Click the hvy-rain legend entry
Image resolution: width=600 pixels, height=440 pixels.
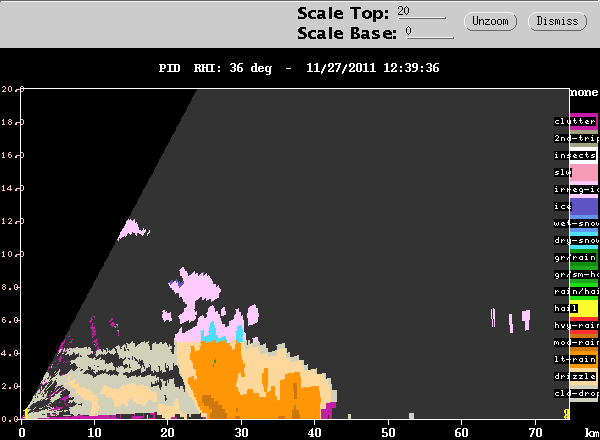(576, 325)
